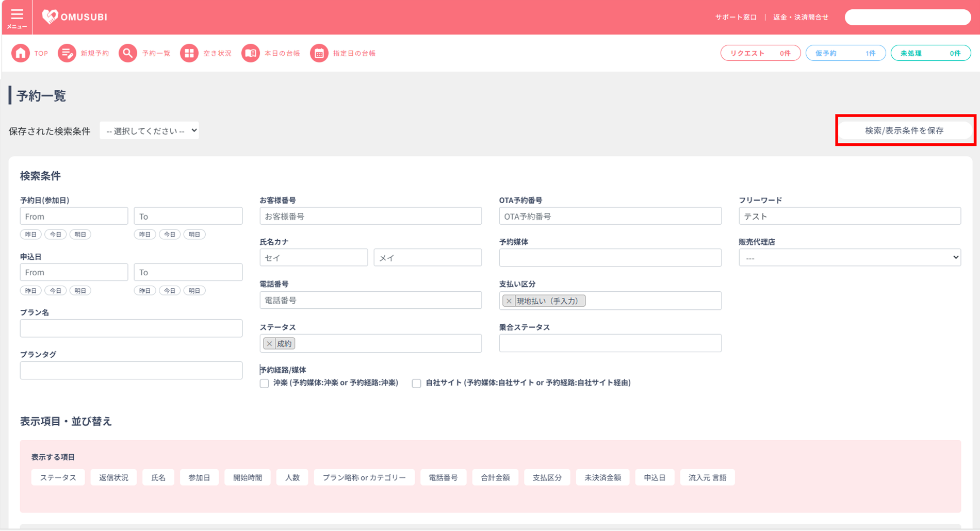Image resolution: width=980 pixels, height=531 pixels.
Task: Select the 開始時間 display item chip
Action: pos(248,477)
